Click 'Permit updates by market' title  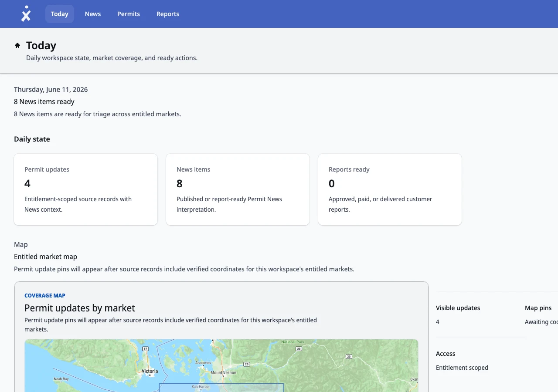pos(80,308)
